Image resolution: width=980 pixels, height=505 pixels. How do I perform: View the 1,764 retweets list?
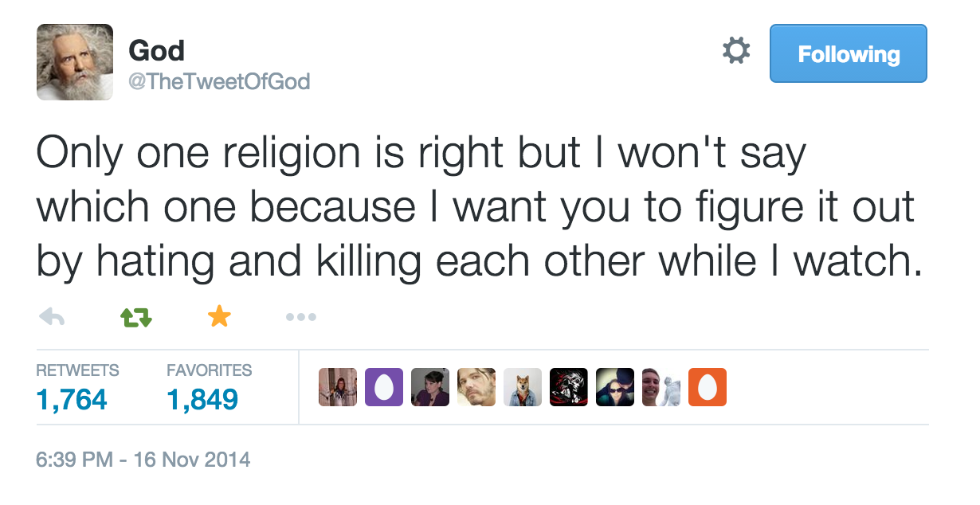[x=72, y=398]
